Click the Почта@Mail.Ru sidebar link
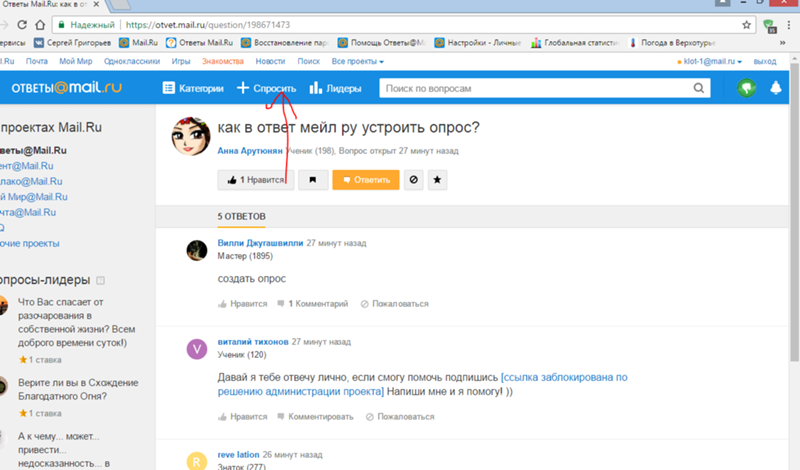The height and width of the screenshot is (470, 800). tap(28, 212)
